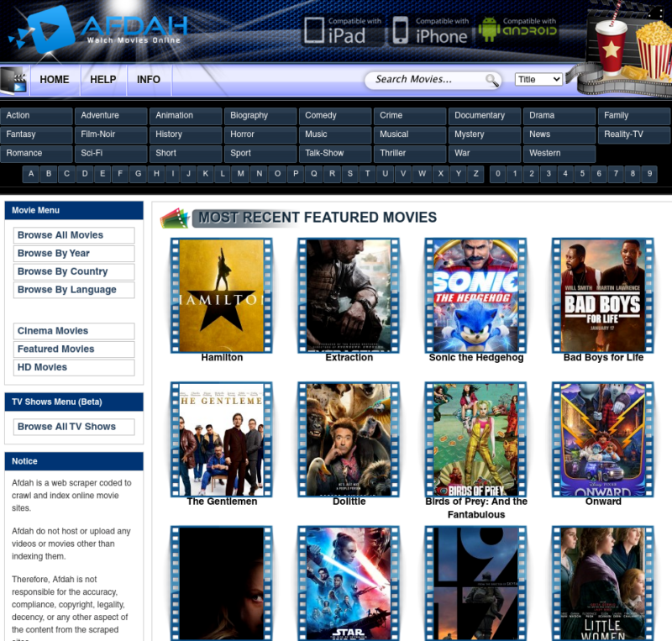Screen dimensions: 672x641
Task: Open the Little Women movie poster
Action: 603,584
